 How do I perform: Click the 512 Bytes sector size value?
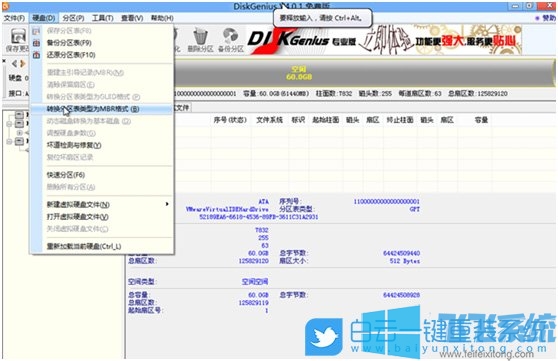(x=405, y=261)
